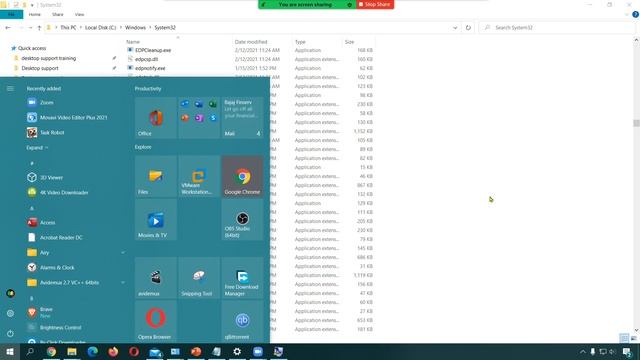Click the Power icon in Start menu
The image size is (640, 360).
tap(11, 333)
